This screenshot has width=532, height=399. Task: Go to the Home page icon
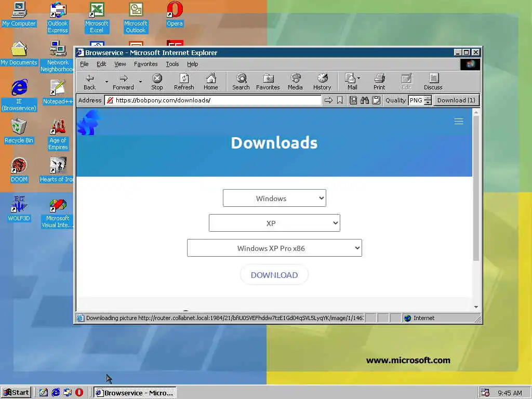point(211,82)
